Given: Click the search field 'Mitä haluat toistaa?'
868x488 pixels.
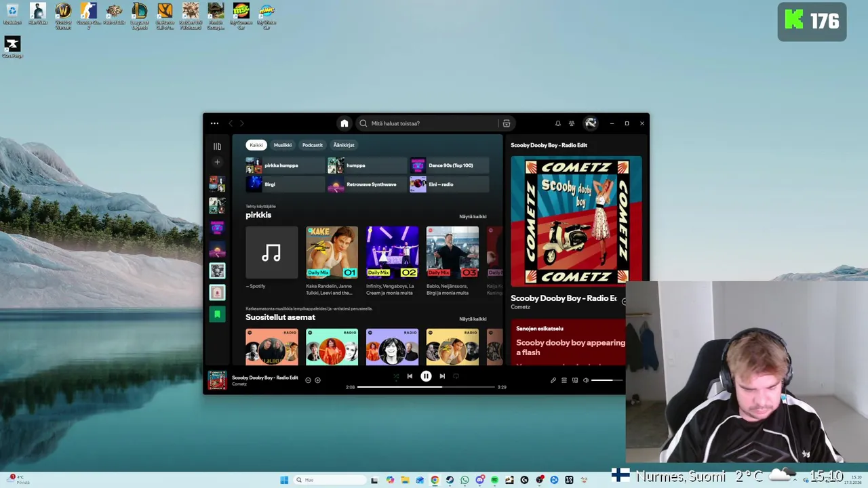Looking at the screenshot, I should click(x=427, y=123).
